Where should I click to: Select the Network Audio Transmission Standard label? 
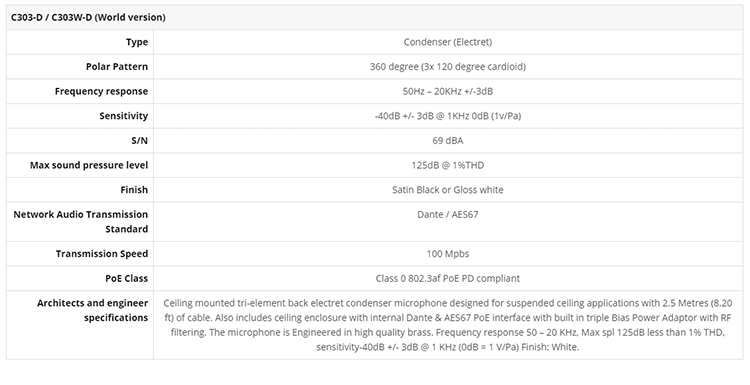tap(80, 221)
